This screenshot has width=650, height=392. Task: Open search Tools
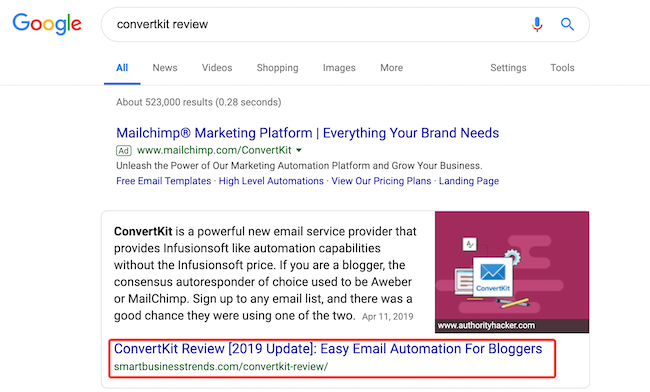point(562,68)
